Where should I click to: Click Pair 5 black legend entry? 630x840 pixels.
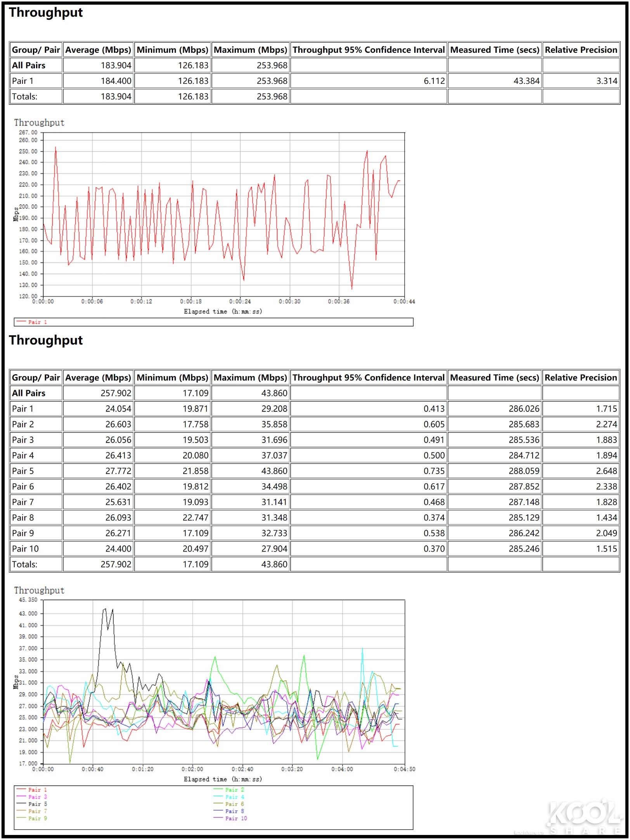click(32, 804)
